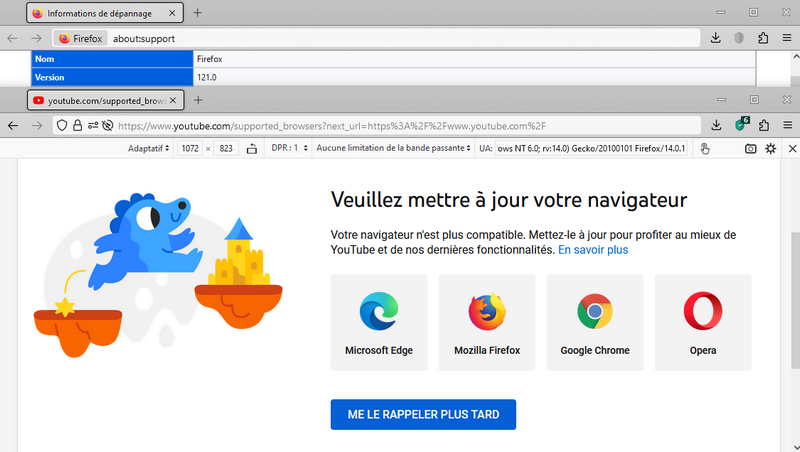This screenshot has width=800, height=452.
Task: Take a screenshot with the camera icon
Action: 750,148
